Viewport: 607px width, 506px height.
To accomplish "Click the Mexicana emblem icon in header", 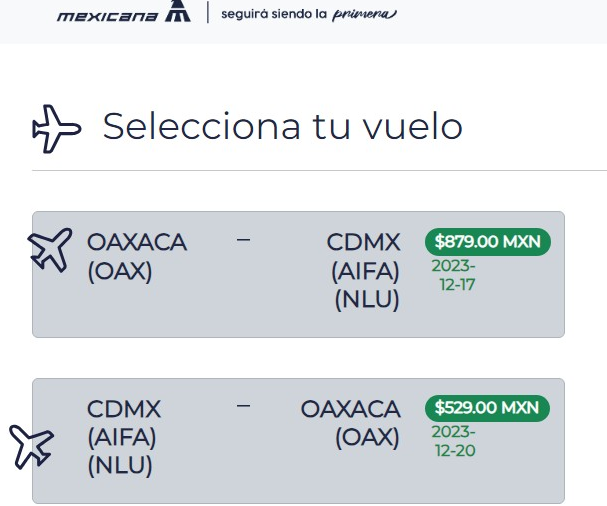I will click(x=177, y=12).
